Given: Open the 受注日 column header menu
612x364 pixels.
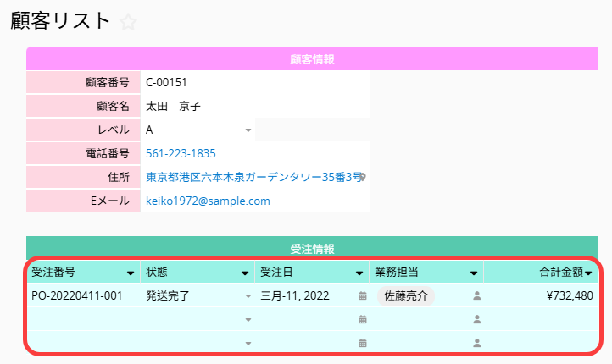Looking at the screenshot, I should point(359,273).
